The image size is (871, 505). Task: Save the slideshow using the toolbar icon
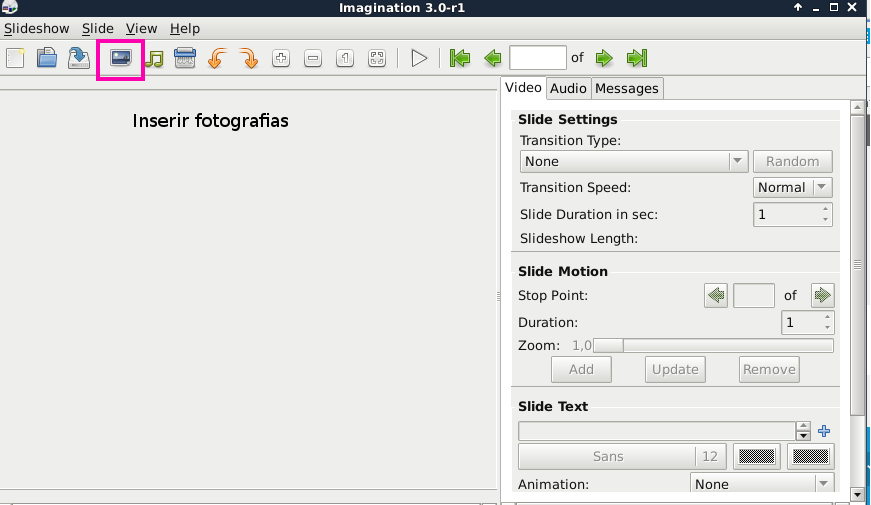[78, 59]
